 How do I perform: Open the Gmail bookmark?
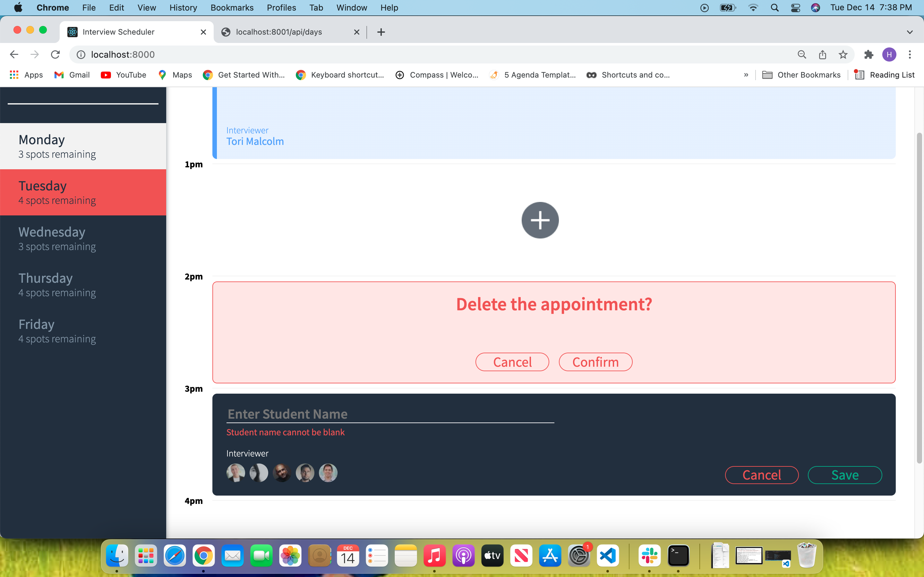click(72, 75)
